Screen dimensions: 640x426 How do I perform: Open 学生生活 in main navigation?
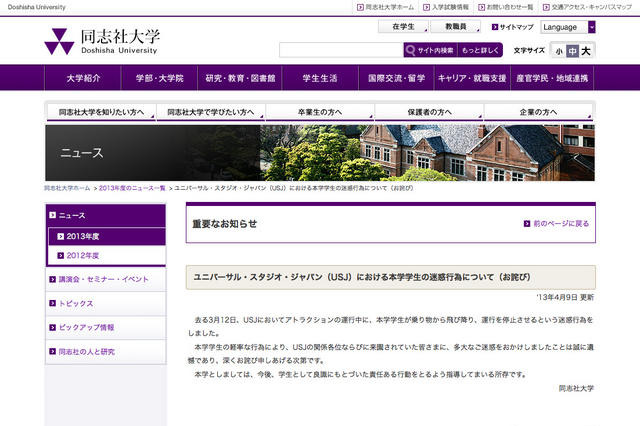(320, 78)
